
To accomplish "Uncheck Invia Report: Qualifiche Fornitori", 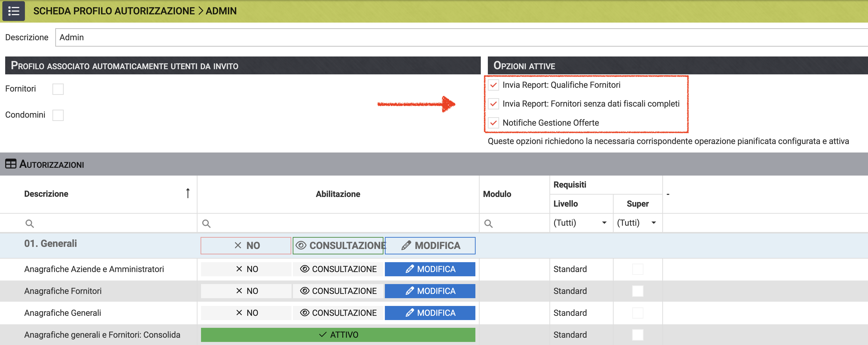I will coord(493,85).
